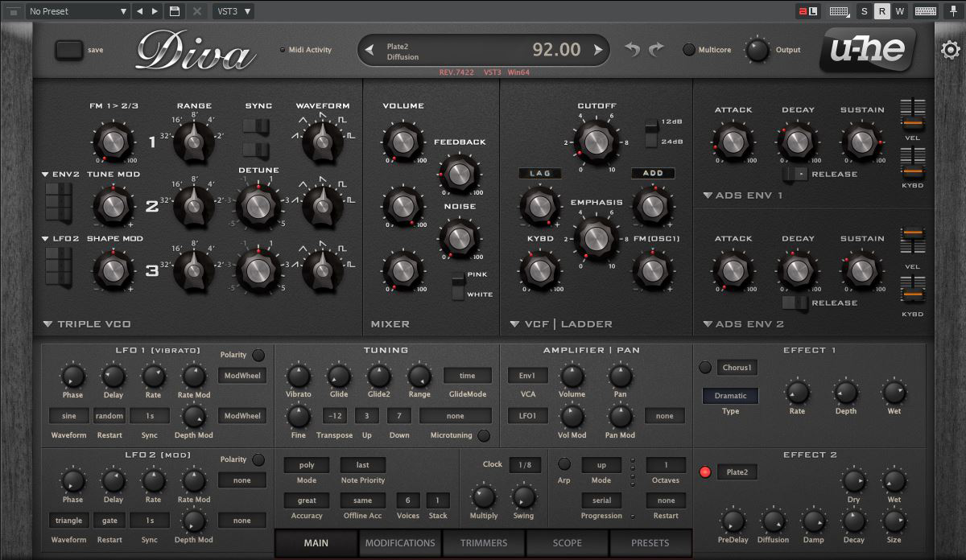This screenshot has width=966, height=560.
Task: Expand the ADS ENV 2 module menu
Action: point(708,324)
